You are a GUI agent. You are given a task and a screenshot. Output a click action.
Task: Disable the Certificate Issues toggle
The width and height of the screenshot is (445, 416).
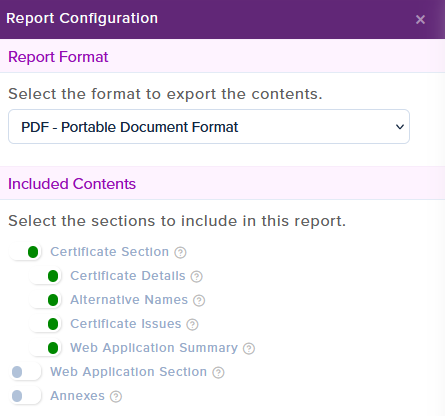45,324
